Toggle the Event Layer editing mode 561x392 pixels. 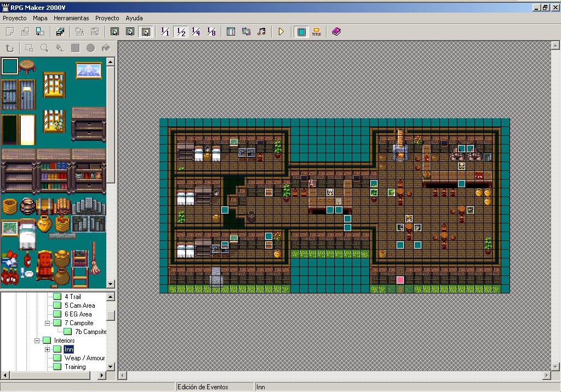pyautogui.click(x=146, y=32)
